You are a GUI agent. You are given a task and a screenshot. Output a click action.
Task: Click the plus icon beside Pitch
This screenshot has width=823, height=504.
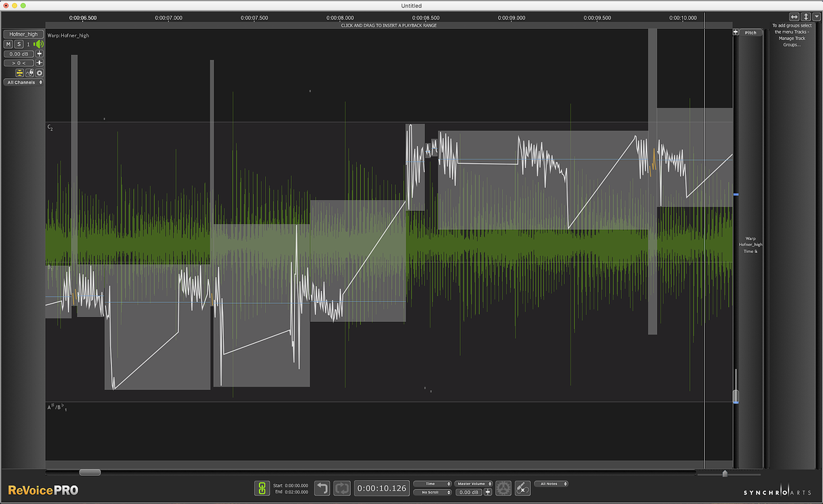point(736,32)
